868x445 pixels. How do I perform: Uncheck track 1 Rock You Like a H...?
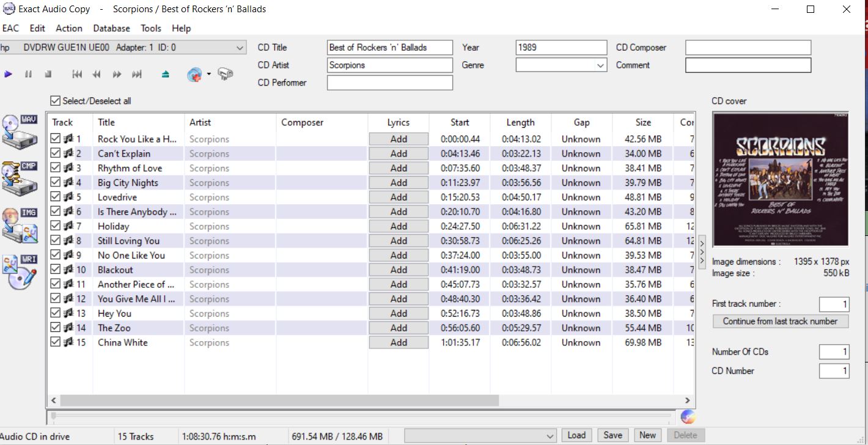coord(56,139)
